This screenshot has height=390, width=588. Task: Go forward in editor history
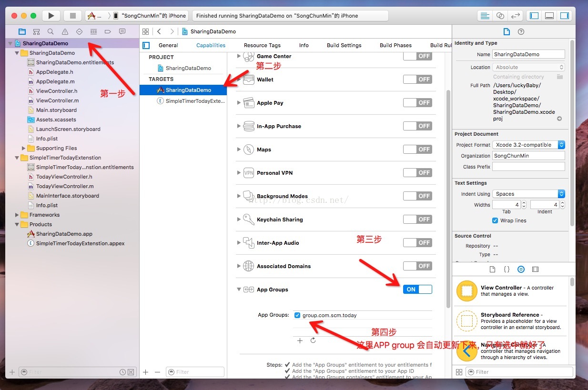172,31
